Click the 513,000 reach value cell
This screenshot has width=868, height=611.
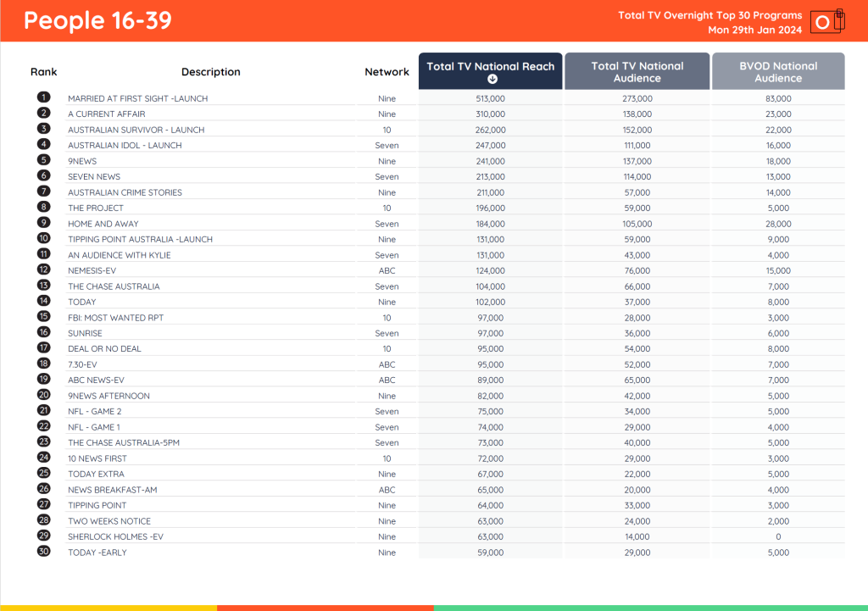click(x=489, y=98)
